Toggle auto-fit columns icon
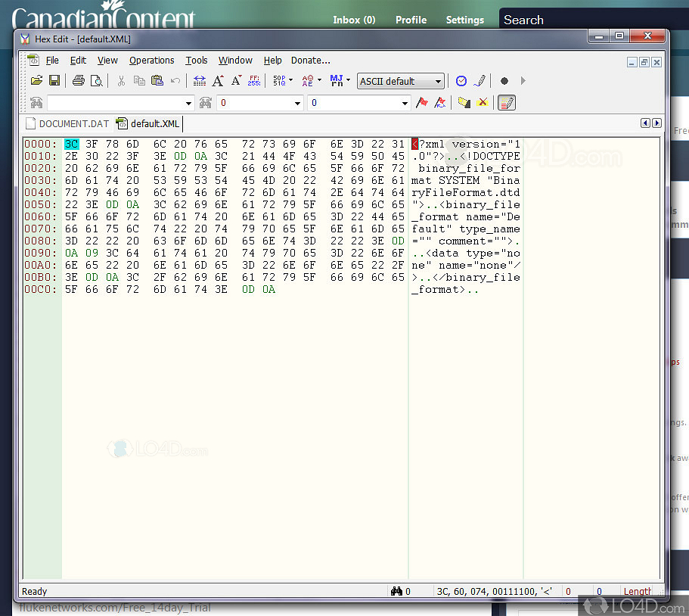The image size is (689, 616). click(200, 81)
